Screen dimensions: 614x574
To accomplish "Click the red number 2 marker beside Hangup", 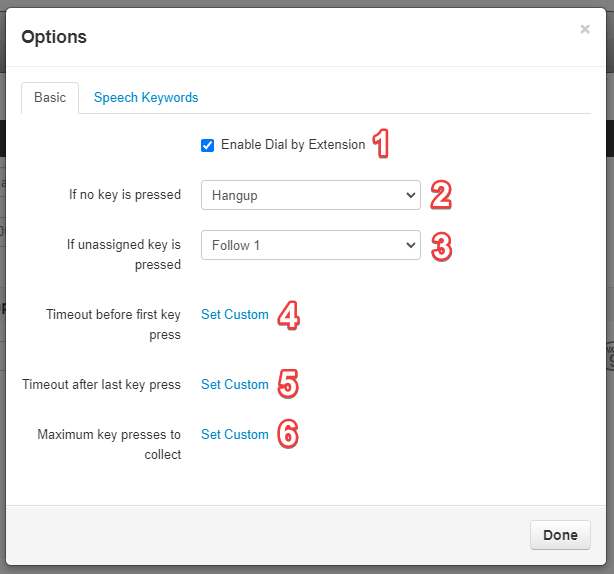I will 441,195.
